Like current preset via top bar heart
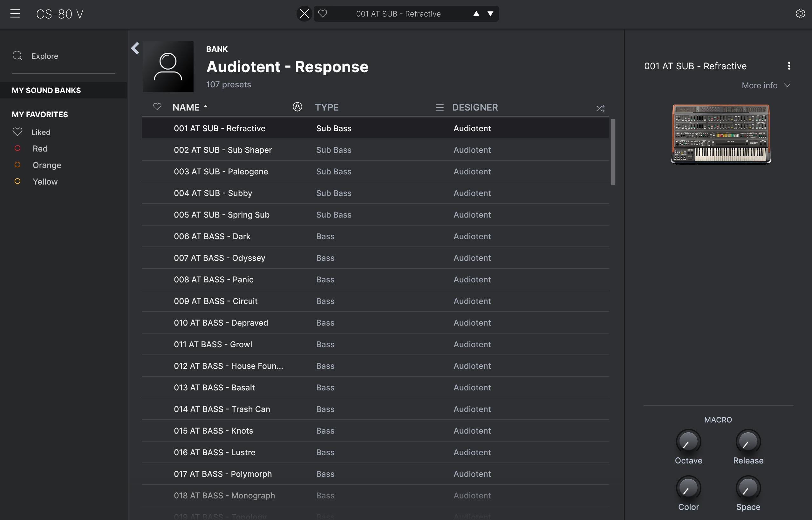This screenshot has height=520, width=812. [x=323, y=14]
